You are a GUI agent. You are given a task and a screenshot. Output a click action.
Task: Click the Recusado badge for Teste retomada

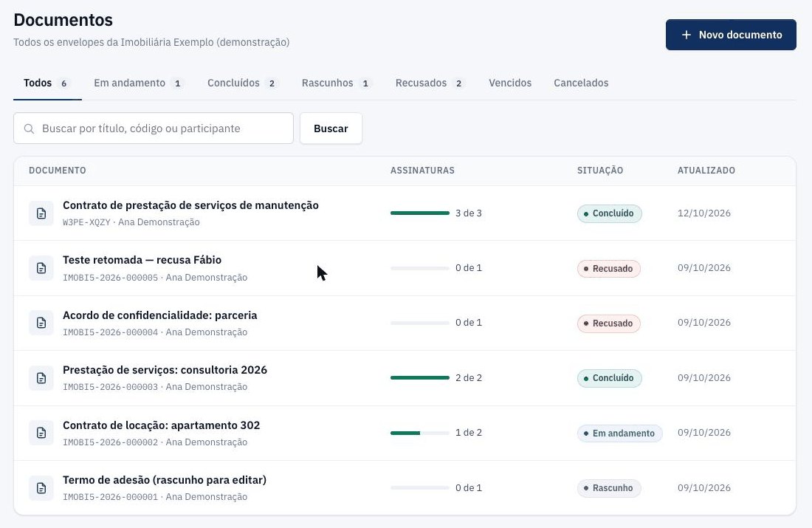click(609, 268)
